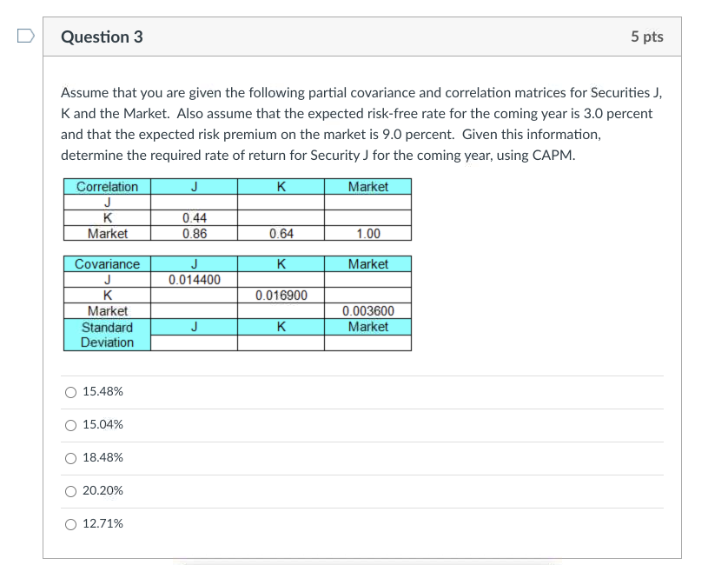Select the correlation value 0.44
Viewport: 728px width, 565px height.
pos(193,216)
